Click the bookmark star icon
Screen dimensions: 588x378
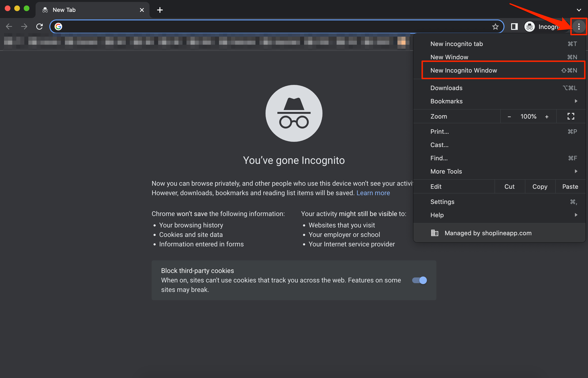(495, 27)
